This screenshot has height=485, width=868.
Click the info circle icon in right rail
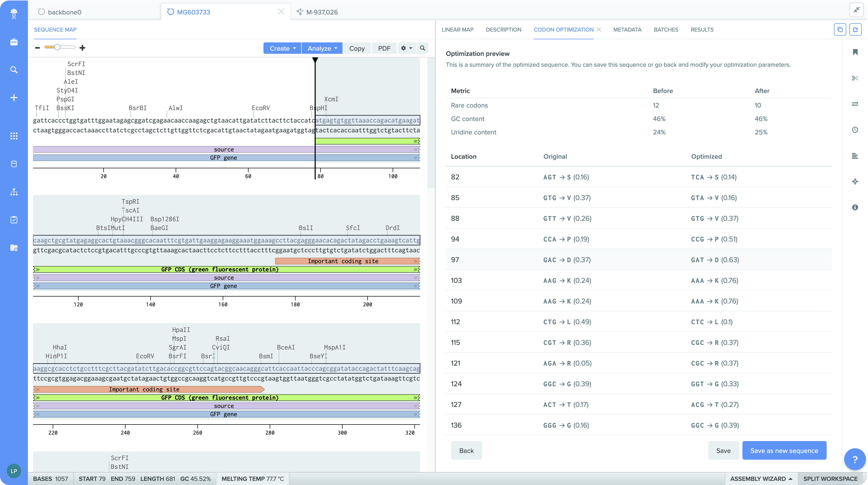855,207
